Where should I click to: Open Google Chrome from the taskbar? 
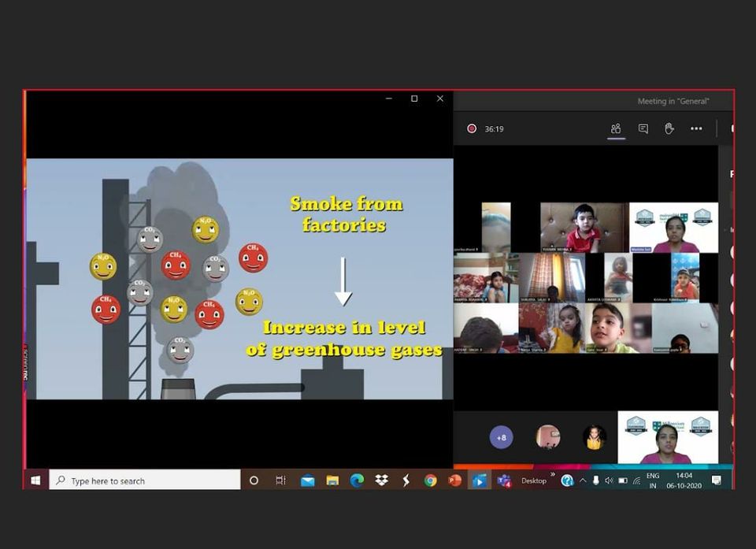click(430, 480)
